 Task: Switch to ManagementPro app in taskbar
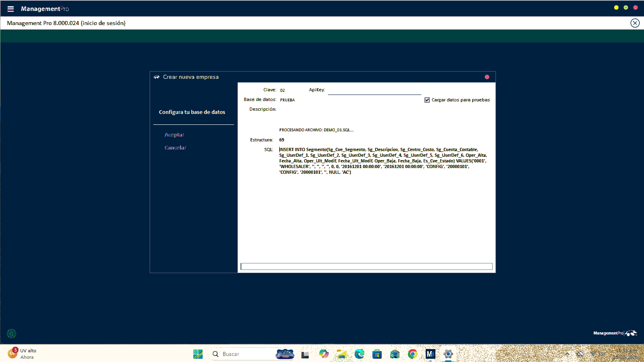[x=430, y=354]
